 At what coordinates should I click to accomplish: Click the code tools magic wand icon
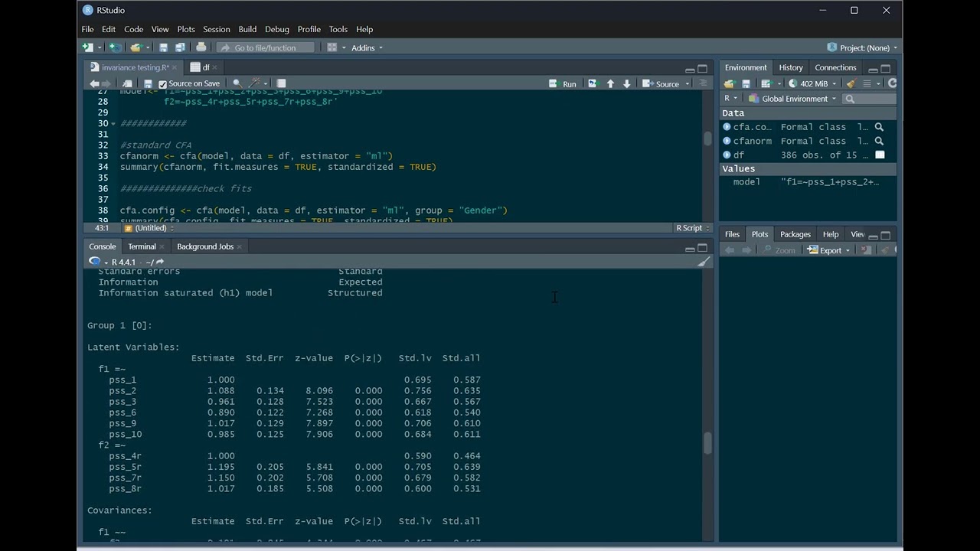256,83
